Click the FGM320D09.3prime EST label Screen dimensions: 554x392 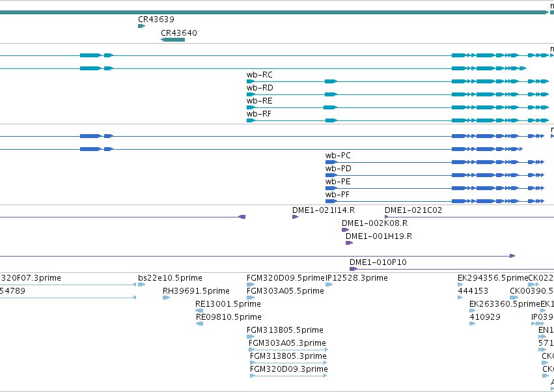pos(288,369)
